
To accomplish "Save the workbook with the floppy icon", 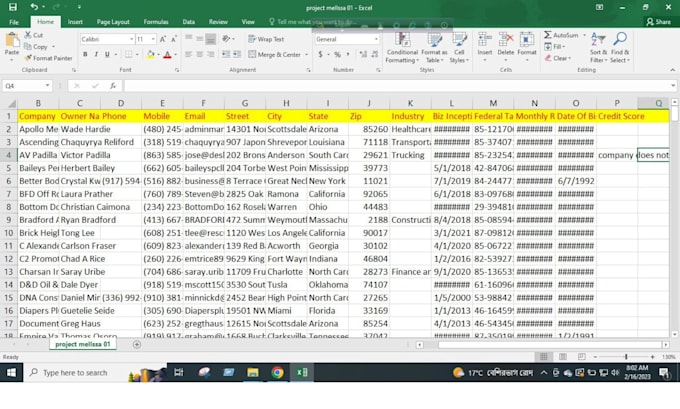I will click(13, 7).
